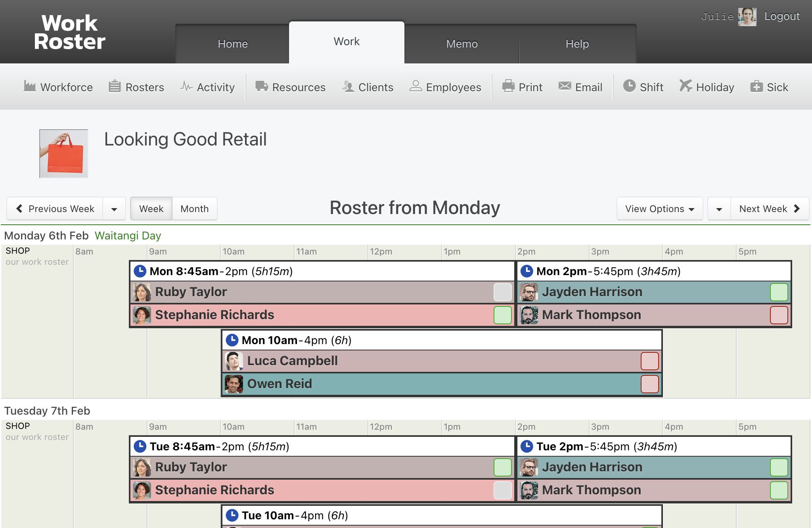This screenshot has width=812, height=528.
Task: Click the Holiday airplane icon
Action: 686,86
